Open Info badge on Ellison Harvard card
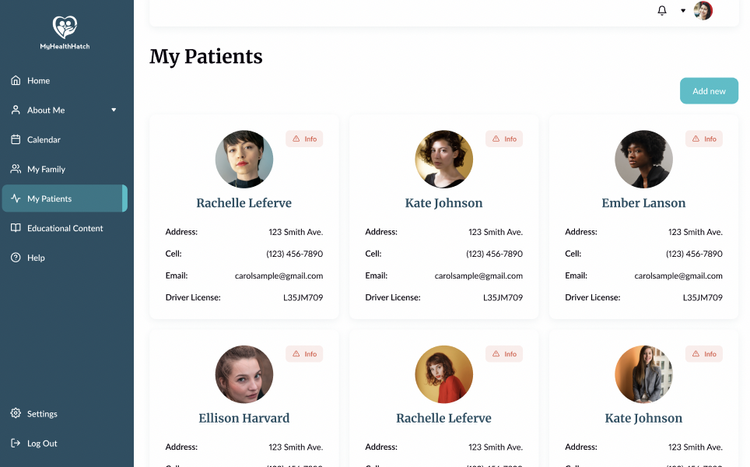 pos(304,354)
